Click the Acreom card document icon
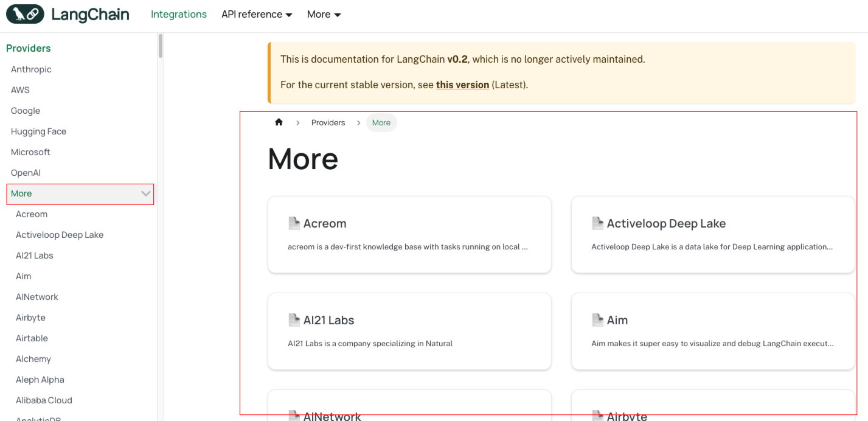The width and height of the screenshot is (868, 421). pos(294,223)
